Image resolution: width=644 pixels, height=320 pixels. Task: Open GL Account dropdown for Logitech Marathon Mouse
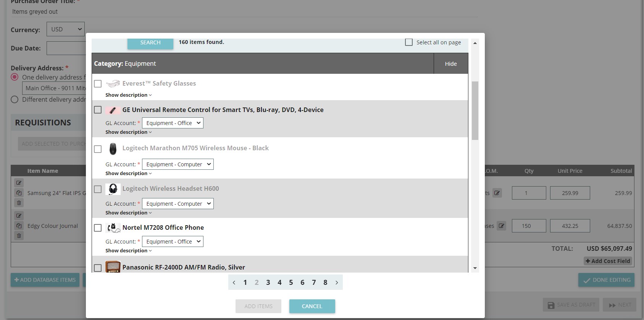[178, 164]
